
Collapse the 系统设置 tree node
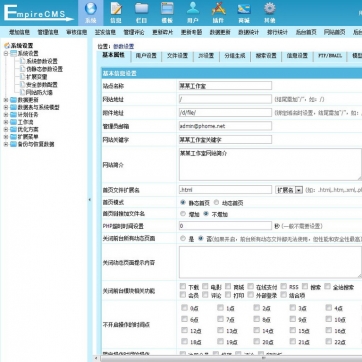6,53
